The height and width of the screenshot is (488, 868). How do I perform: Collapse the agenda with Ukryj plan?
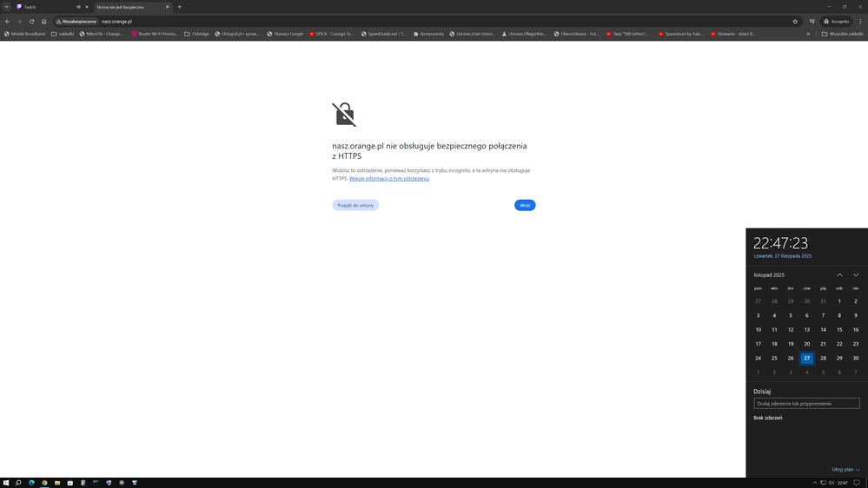click(845, 469)
